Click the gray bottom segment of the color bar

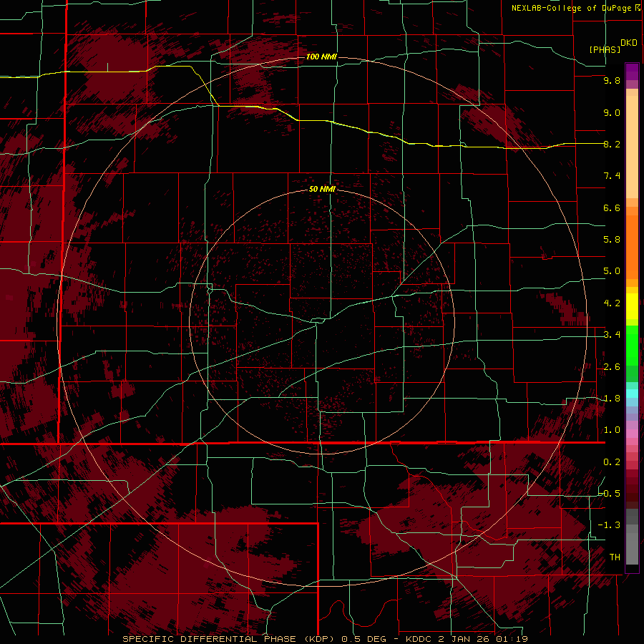[632, 545]
